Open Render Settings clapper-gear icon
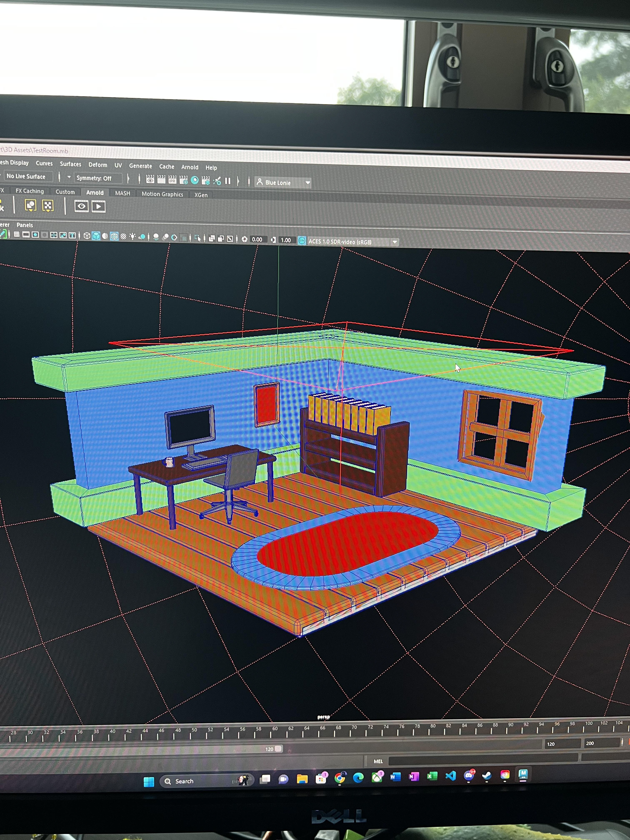Viewport: 630px width, 840px height. tap(183, 180)
